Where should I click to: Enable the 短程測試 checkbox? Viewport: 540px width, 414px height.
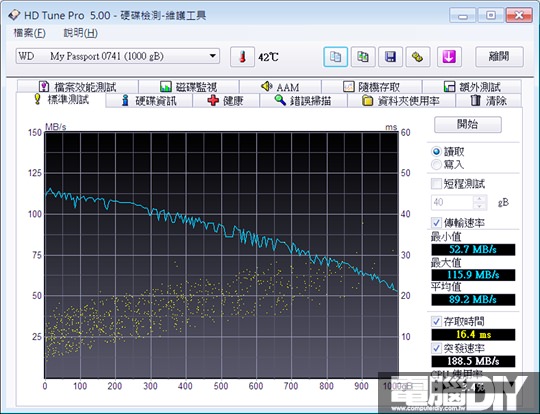[x=436, y=184]
